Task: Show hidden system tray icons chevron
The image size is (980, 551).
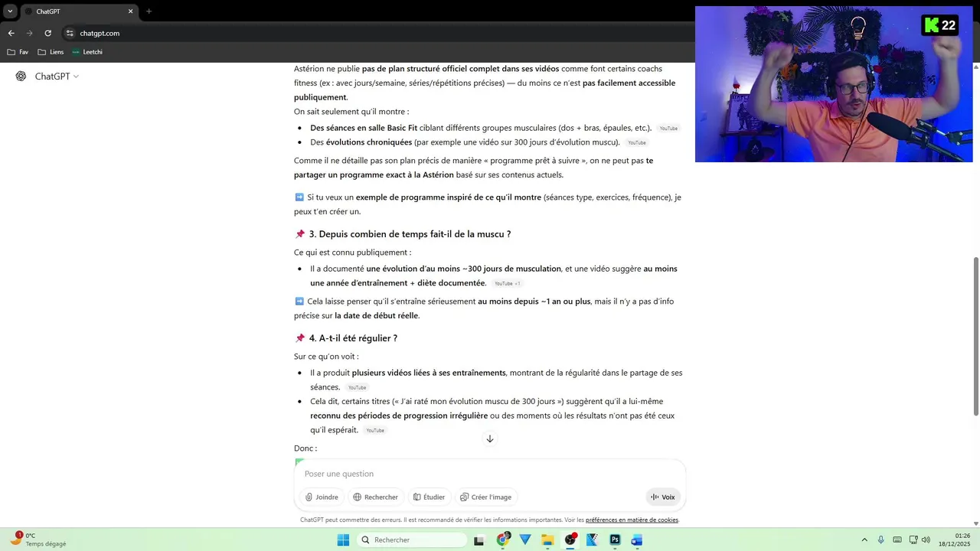Action: pyautogui.click(x=864, y=540)
